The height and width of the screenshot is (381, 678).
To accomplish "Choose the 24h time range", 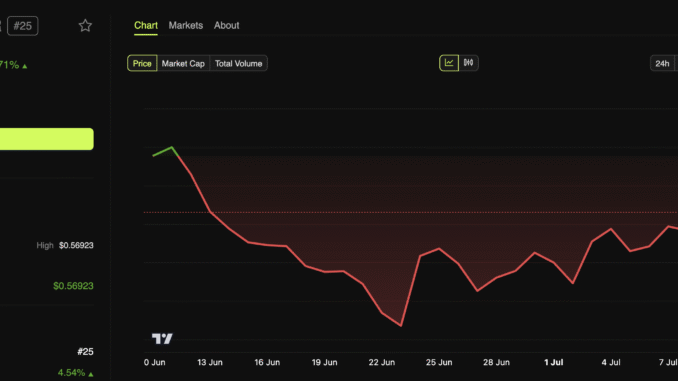I will [662, 64].
